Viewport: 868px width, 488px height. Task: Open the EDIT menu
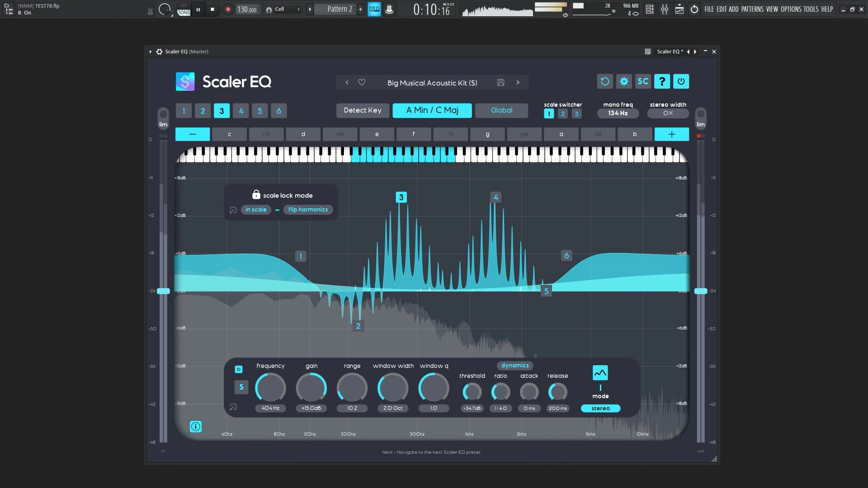(x=722, y=9)
